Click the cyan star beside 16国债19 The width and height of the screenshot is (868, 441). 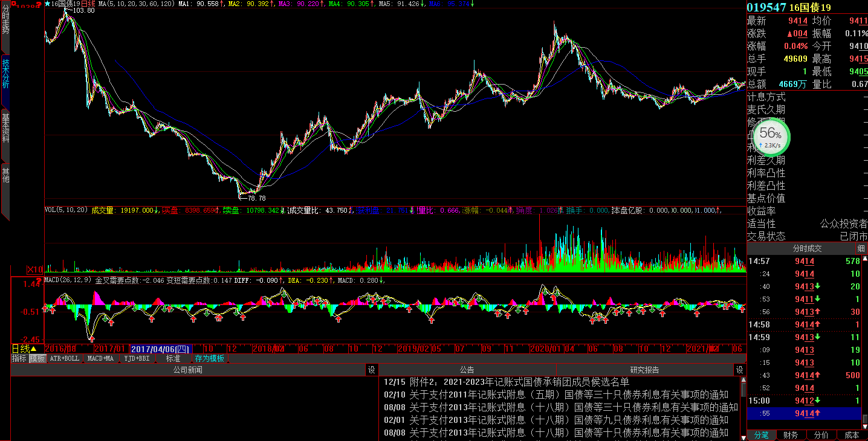[x=48, y=4]
